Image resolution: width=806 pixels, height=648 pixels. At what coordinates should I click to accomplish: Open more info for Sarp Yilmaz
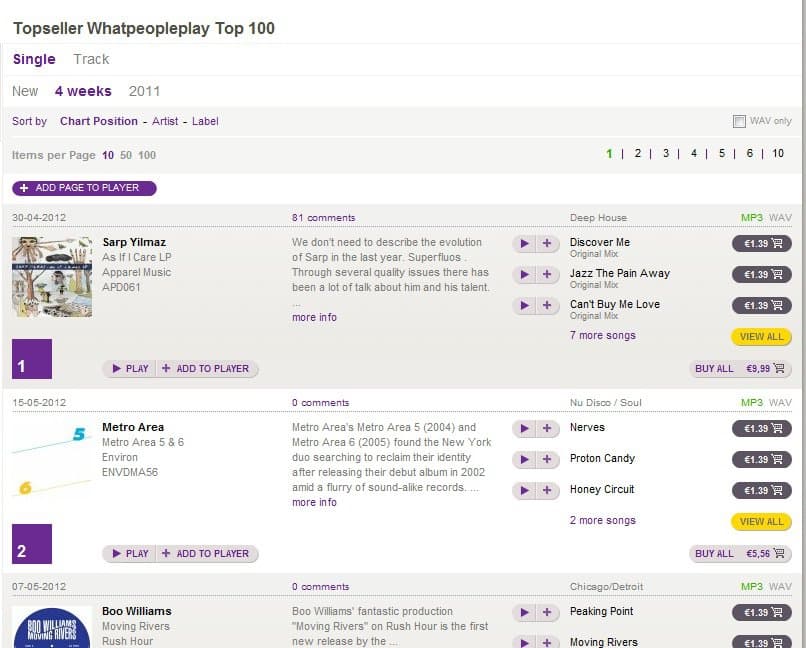coord(315,317)
